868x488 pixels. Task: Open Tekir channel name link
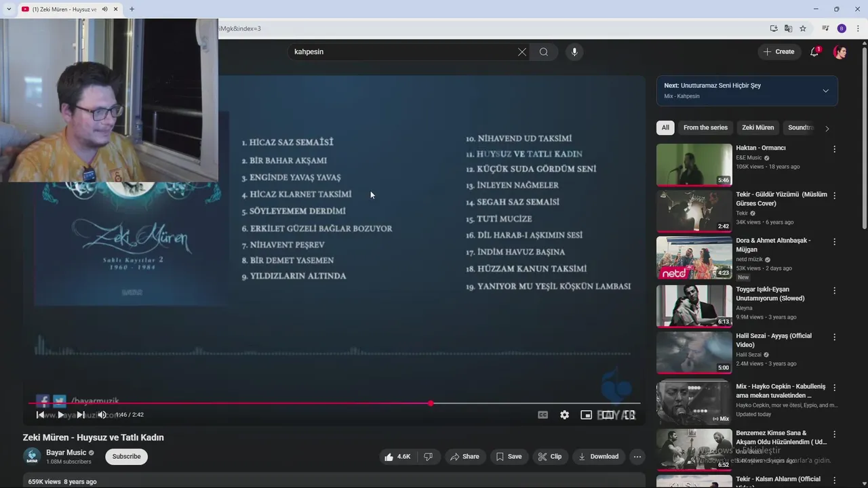(x=742, y=213)
